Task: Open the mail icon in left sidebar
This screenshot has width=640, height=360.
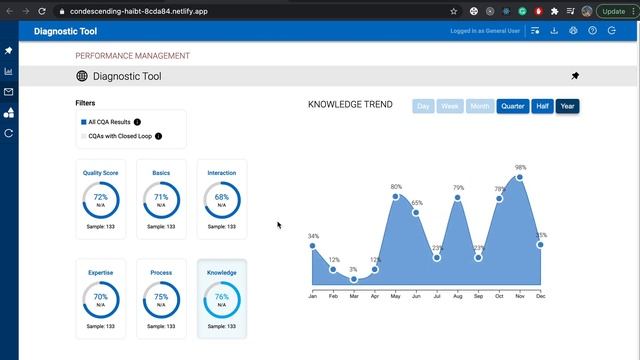Action: pos(9,92)
